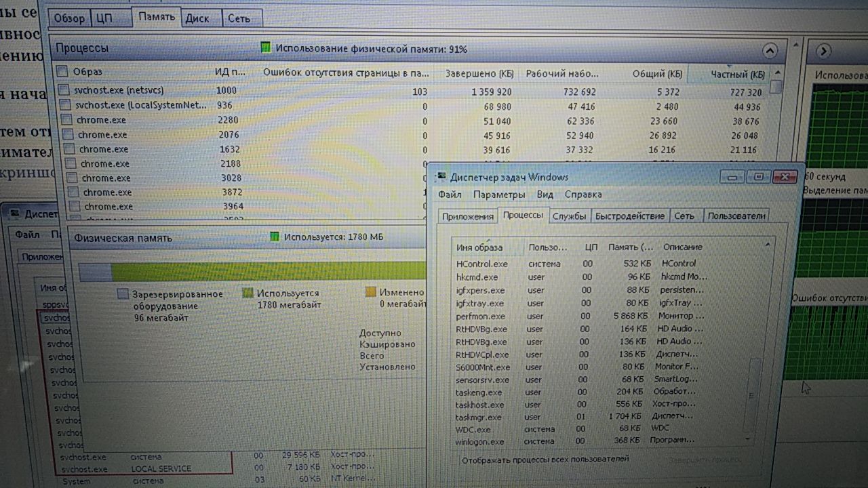This screenshot has height=488, width=868.
Task: Open Сеть tab in Task Manager
Action: [x=684, y=216]
